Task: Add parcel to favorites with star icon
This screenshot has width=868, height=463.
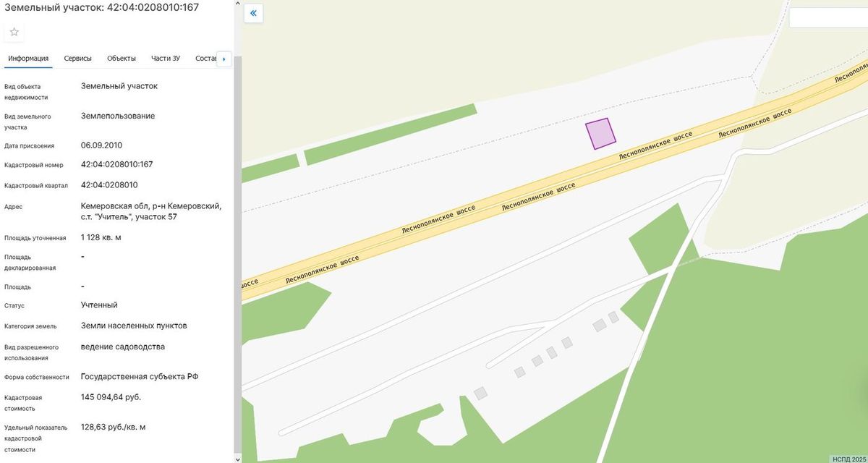Action: coord(14,32)
